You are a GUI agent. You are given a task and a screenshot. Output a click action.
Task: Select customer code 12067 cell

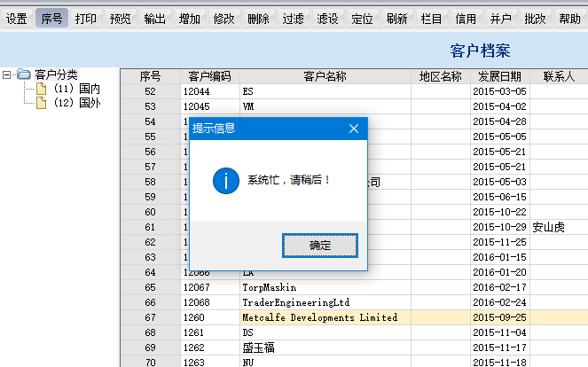coord(210,287)
